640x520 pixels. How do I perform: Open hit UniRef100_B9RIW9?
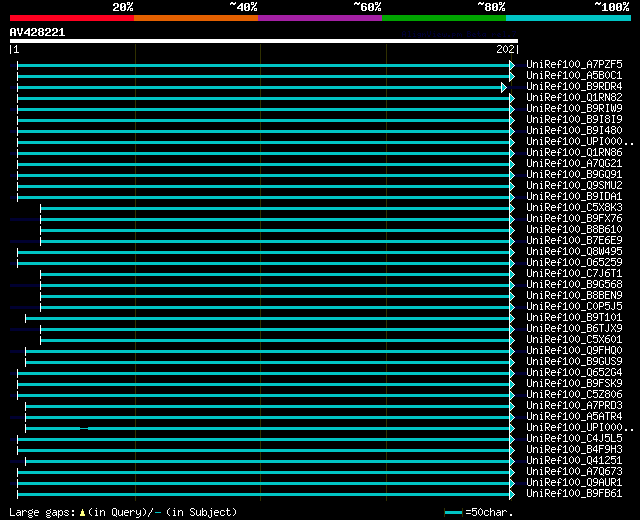[574, 109]
